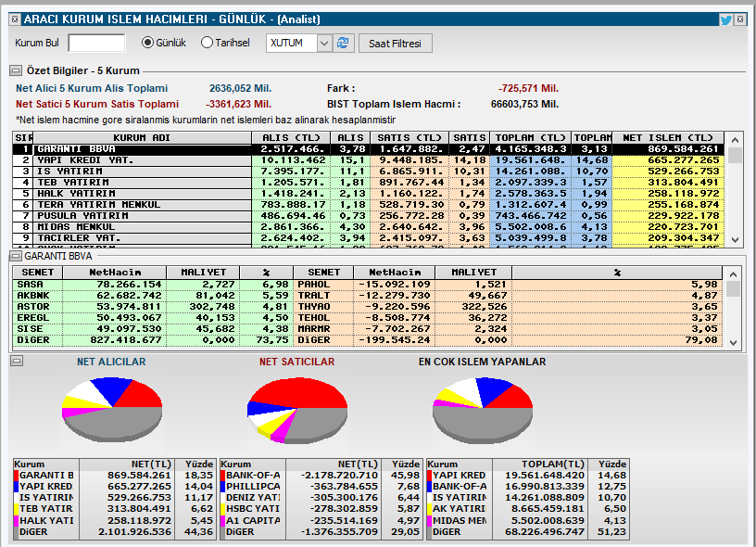Image resolution: width=756 pixels, height=547 pixels.
Task: Select the TEB YATIRIM row
Action: pos(369,183)
